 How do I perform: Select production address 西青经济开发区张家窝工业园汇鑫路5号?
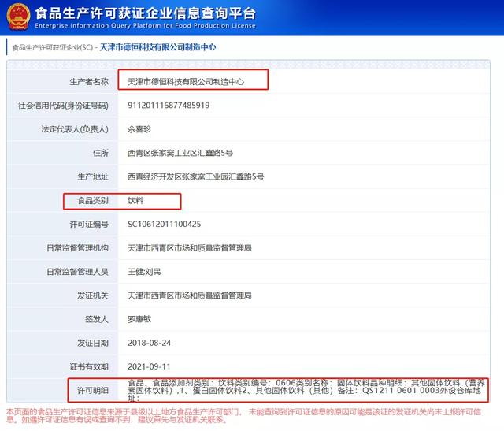click(x=196, y=177)
